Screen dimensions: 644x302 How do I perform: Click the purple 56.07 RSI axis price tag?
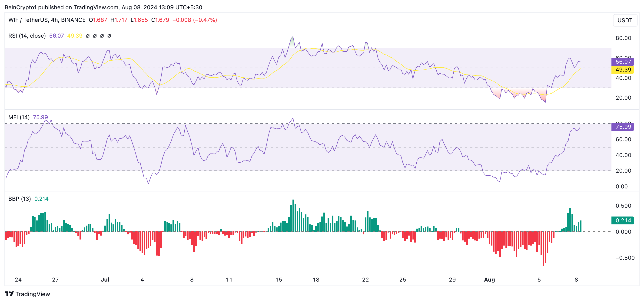tap(623, 62)
